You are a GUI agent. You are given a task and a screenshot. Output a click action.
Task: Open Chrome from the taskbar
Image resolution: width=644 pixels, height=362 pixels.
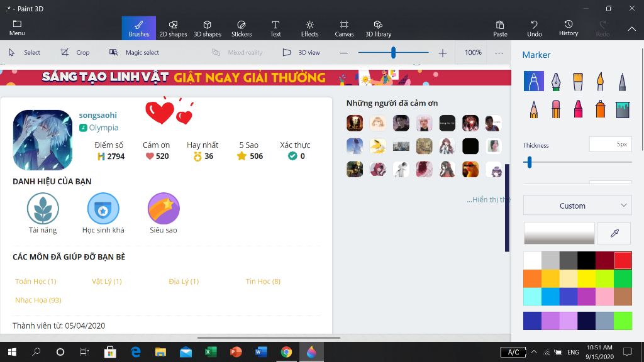coord(286,352)
